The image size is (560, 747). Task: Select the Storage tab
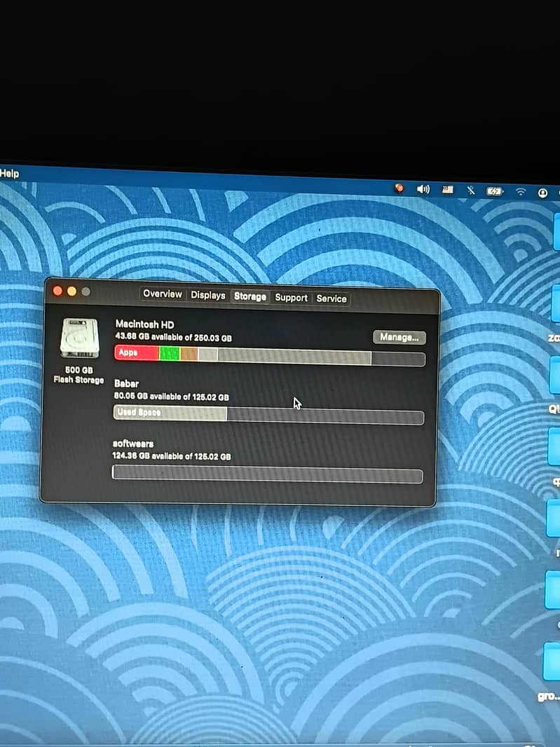tap(250, 296)
